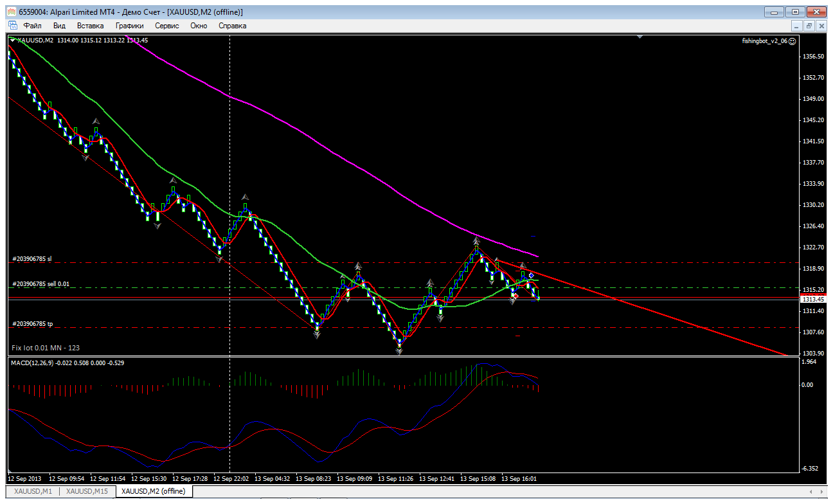Click the 13 Sep 16:01 time axis label
Image resolution: width=833 pixels, height=504 pixels.
519,479
